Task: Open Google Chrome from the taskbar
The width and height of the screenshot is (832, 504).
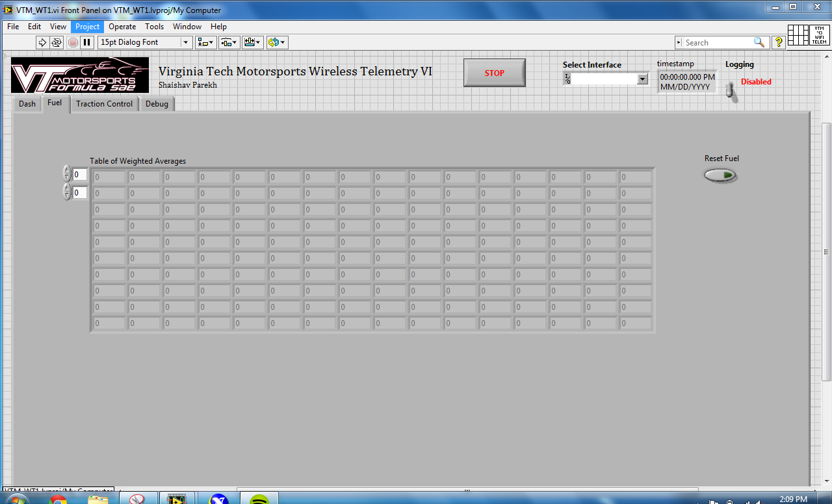Action: coord(58,500)
